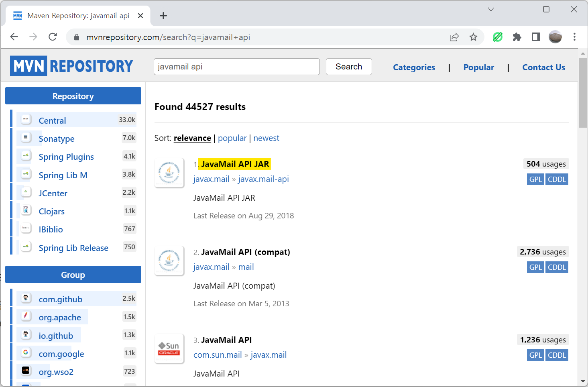Share this page using the share icon
The width and height of the screenshot is (588, 387).
[454, 37]
